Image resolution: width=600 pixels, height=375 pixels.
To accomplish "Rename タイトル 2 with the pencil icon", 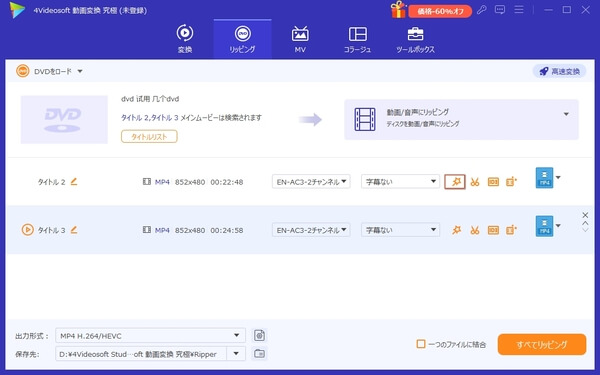I will pyautogui.click(x=74, y=181).
